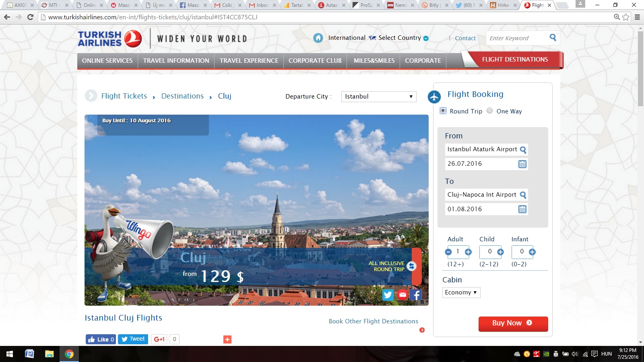Image resolution: width=644 pixels, height=362 pixels.
Task: Open the Chrome menu hamburger icon
Action: [x=637, y=17]
